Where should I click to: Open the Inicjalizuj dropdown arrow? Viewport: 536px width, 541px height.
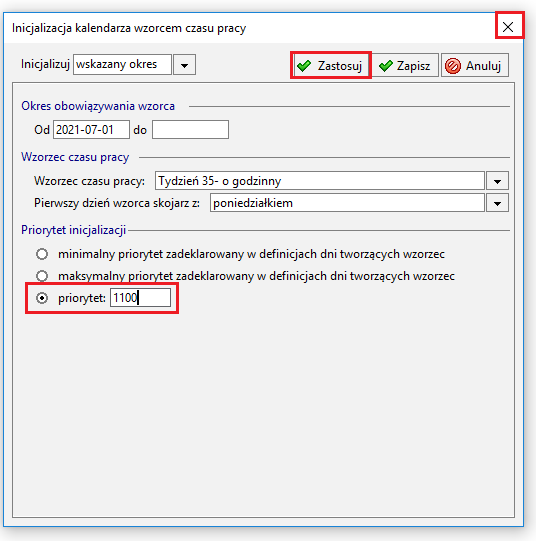[185, 65]
